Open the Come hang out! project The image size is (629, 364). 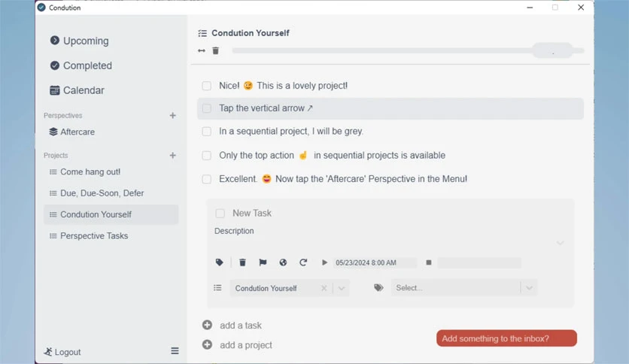(x=111, y=172)
